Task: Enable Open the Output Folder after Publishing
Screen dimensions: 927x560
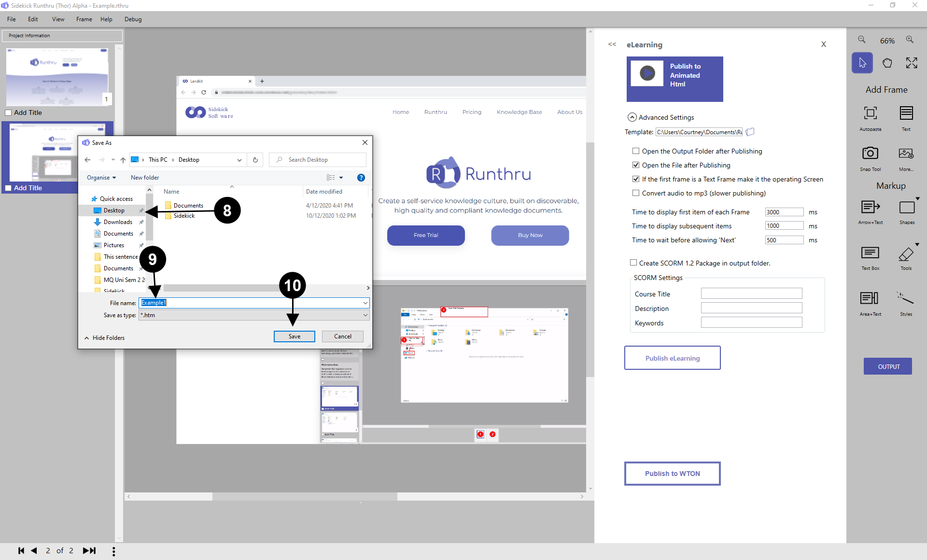Action: (x=636, y=151)
